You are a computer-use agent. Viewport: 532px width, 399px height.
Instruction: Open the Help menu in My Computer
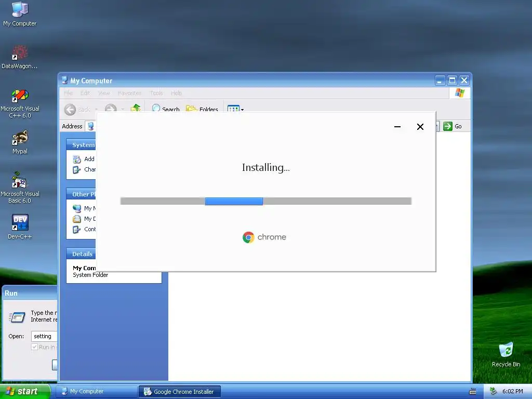coord(177,93)
